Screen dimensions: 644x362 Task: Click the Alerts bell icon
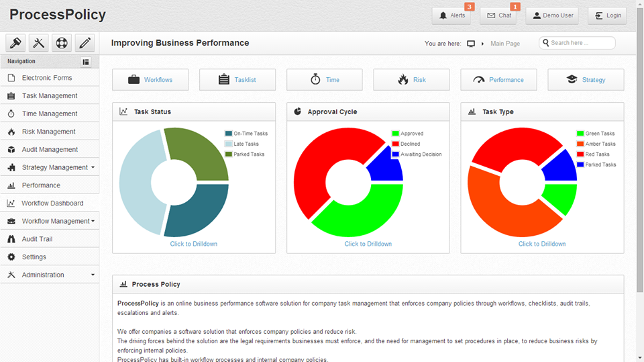[x=443, y=15]
